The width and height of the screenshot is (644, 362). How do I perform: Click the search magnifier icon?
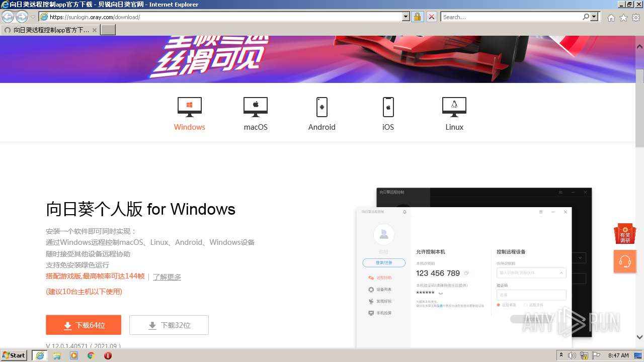click(x=586, y=17)
